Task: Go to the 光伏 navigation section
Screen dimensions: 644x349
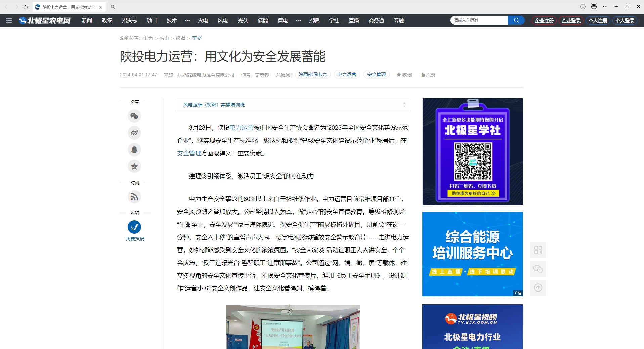Action: click(243, 21)
